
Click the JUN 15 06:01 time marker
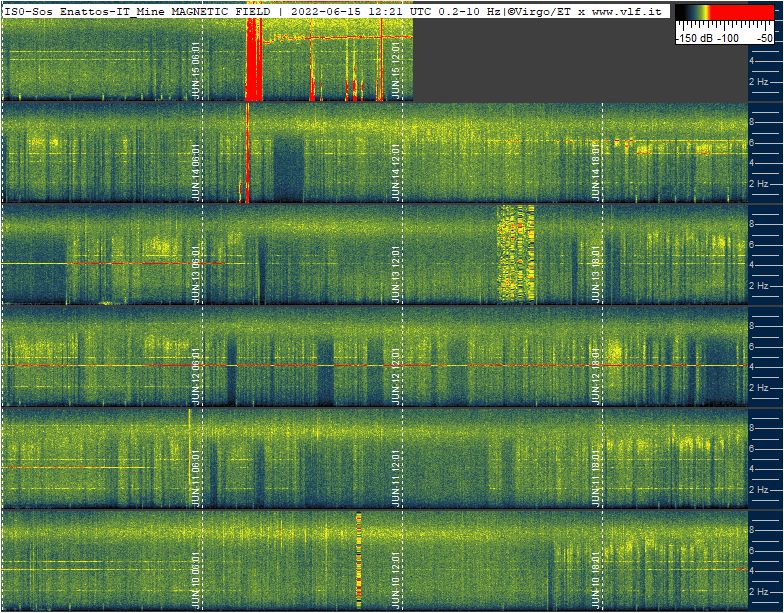click(197, 70)
